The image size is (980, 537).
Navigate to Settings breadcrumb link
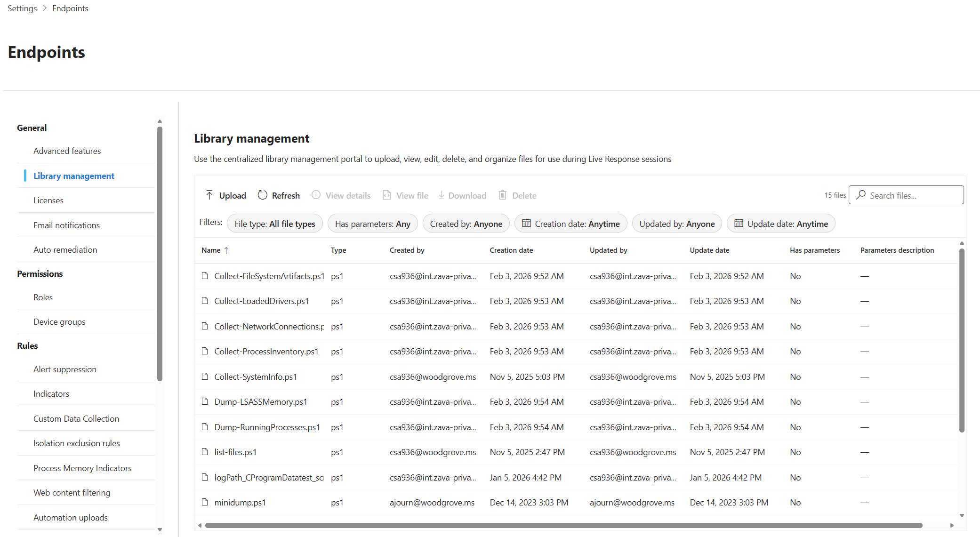pos(22,8)
